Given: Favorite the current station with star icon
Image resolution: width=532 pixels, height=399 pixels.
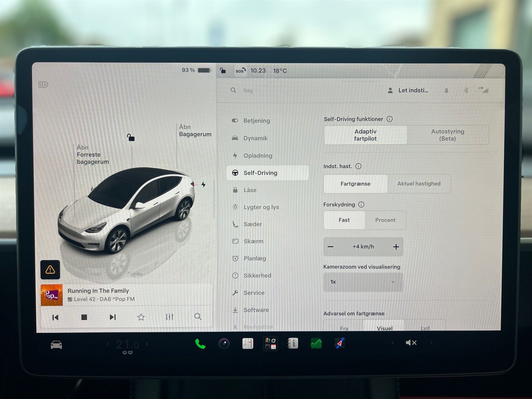Looking at the screenshot, I should tap(141, 317).
